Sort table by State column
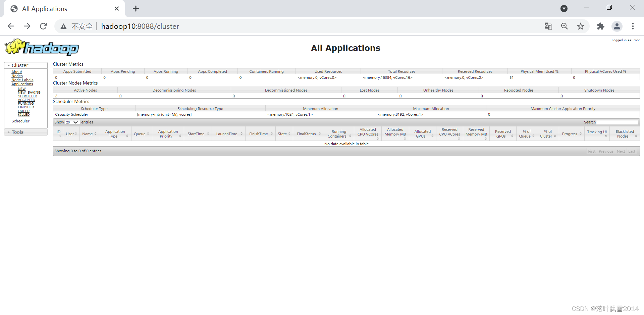The width and height of the screenshot is (644, 315). [x=284, y=134]
